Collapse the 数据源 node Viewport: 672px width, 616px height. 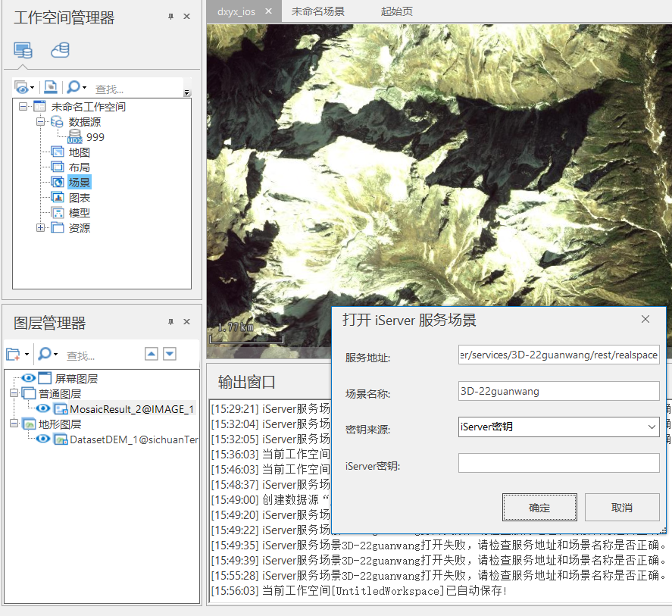(40, 122)
